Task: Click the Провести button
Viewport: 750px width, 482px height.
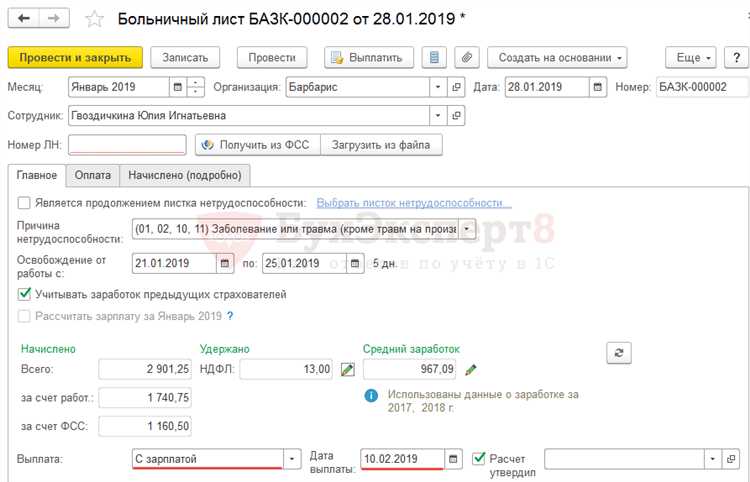Action: (x=272, y=58)
